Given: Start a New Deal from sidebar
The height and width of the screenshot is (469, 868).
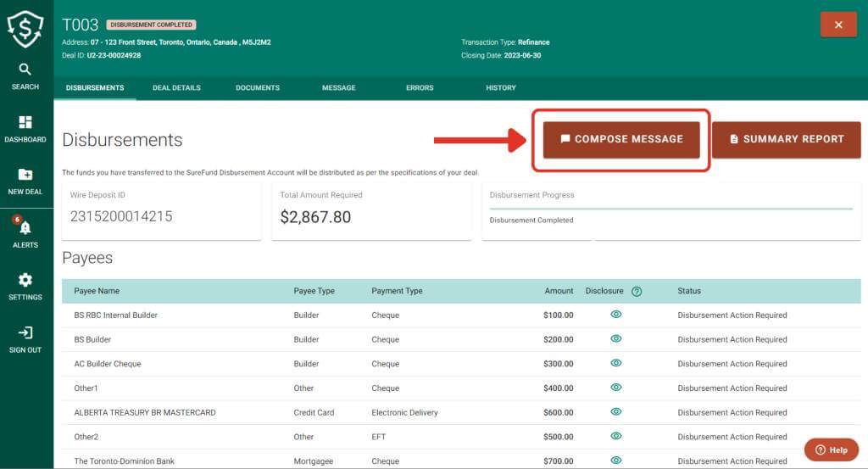Looking at the screenshot, I should 25,181.
